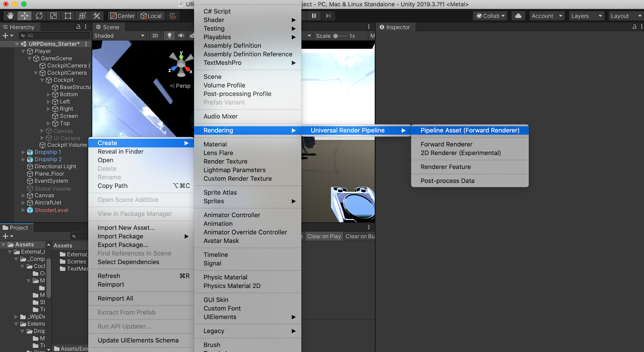Select the Rect tool
The image size is (644, 352).
tap(68, 16)
